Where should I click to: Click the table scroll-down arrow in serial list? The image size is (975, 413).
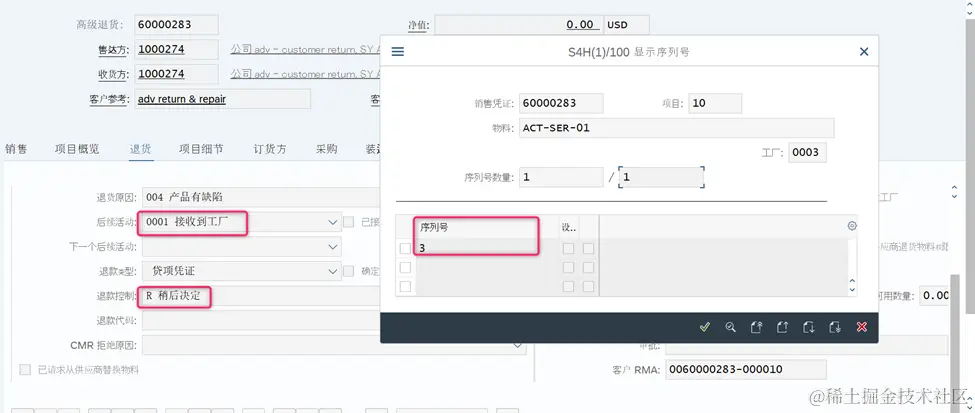tap(852, 290)
